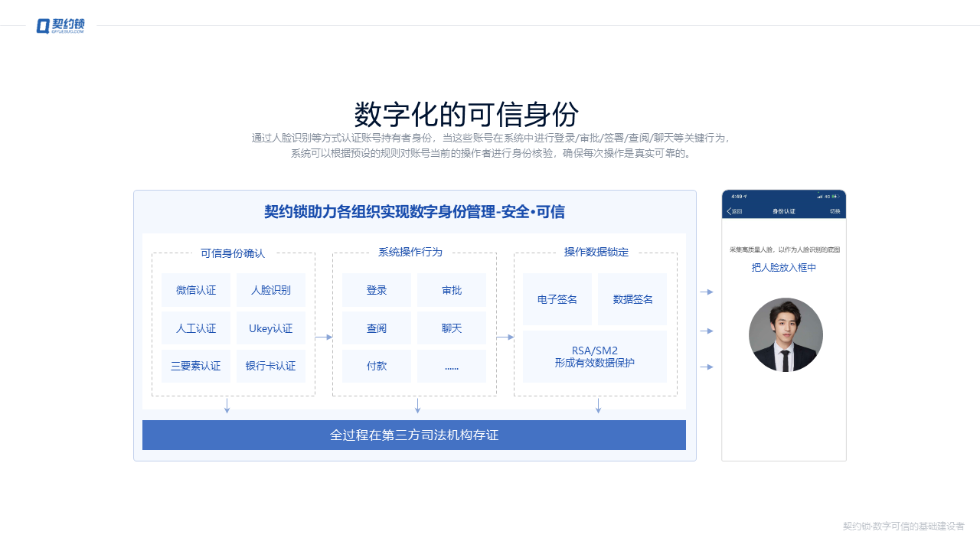Click the 把人脸放入框中 instruction text
980x551 pixels.
(784, 268)
